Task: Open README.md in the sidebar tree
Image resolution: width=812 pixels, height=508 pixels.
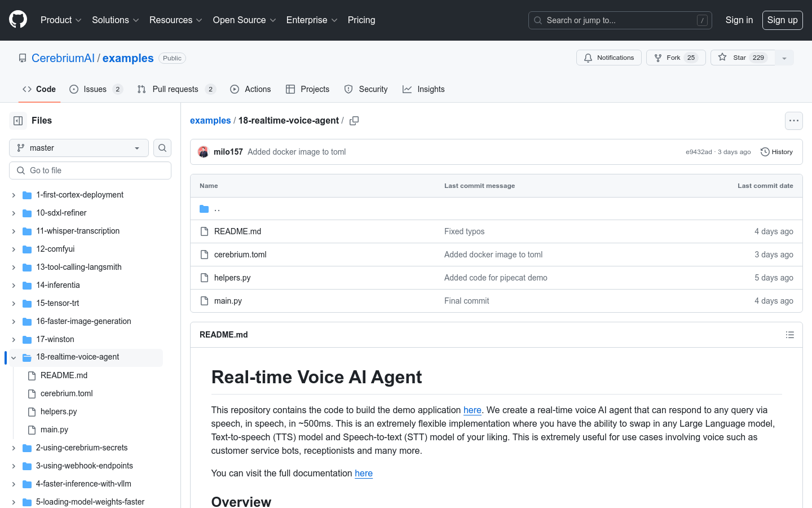Action: 64,375
